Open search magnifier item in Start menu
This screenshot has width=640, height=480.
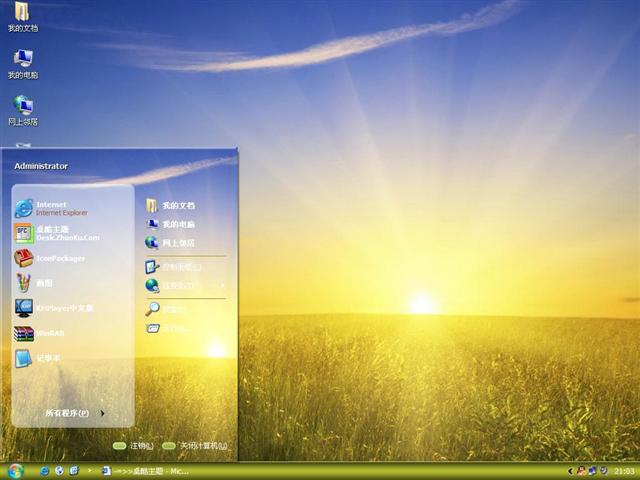165,309
